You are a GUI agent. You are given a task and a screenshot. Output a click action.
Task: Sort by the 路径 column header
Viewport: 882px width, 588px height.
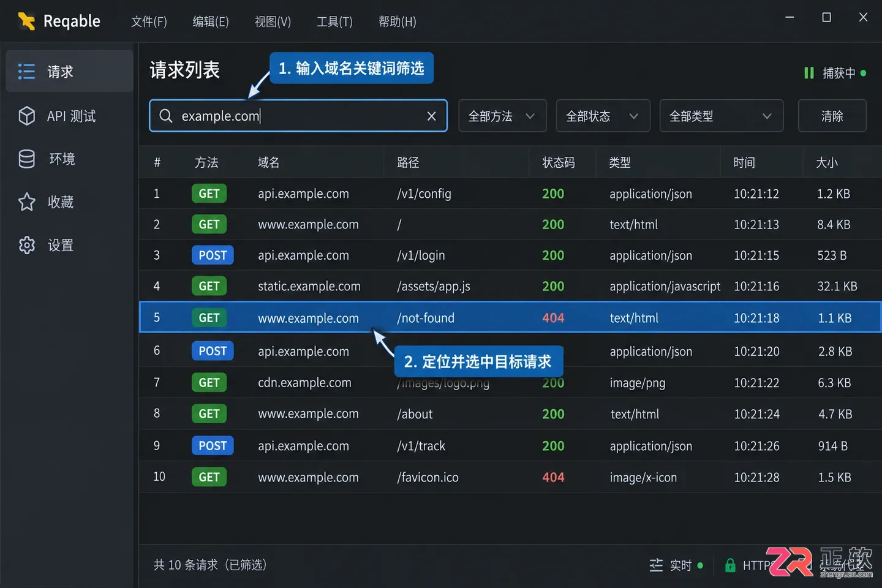point(408,162)
